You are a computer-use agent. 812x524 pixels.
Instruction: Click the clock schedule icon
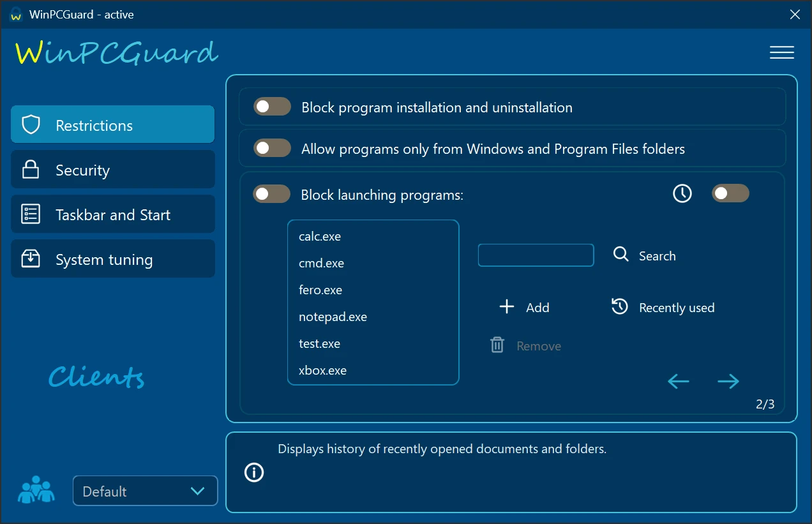(x=682, y=193)
